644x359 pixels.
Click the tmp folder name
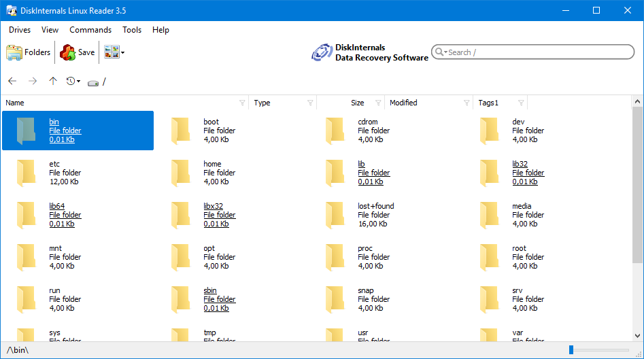click(209, 332)
